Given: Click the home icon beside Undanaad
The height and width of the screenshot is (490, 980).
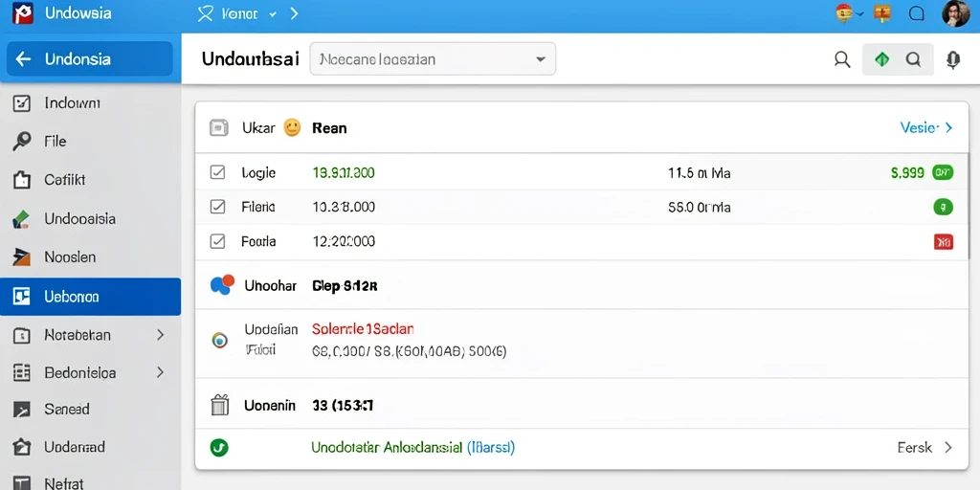Looking at the screenshot, I should [x=21, y=447].
